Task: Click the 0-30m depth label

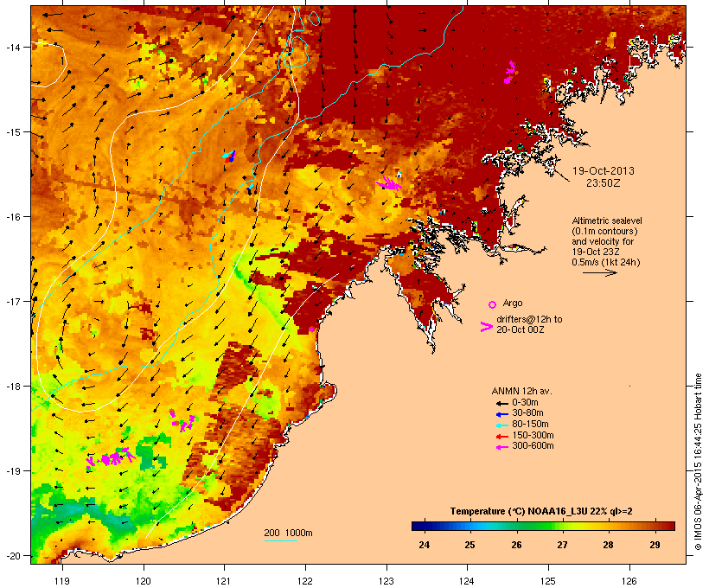Action: [x=525, y=403]
